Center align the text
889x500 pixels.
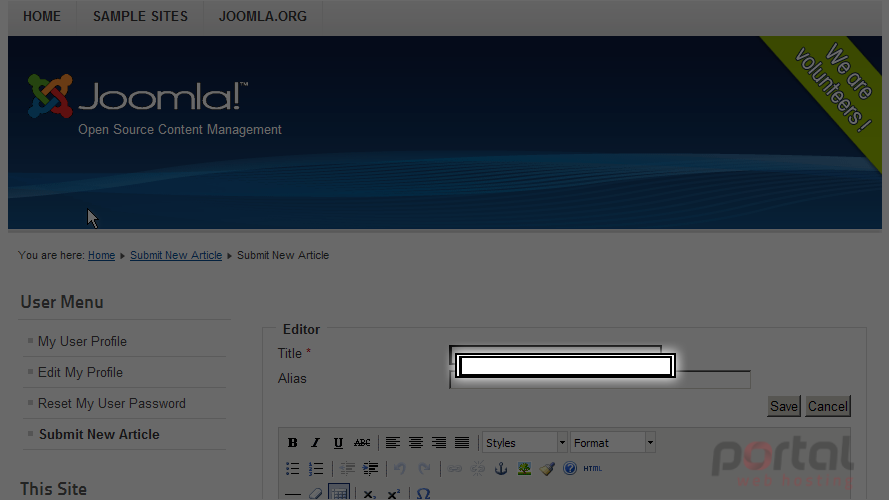coord(416,443)
